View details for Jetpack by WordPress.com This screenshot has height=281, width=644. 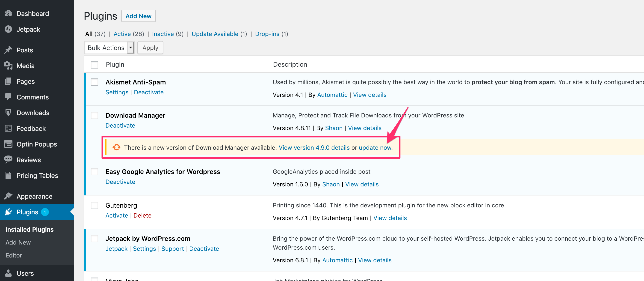(375, 260)
